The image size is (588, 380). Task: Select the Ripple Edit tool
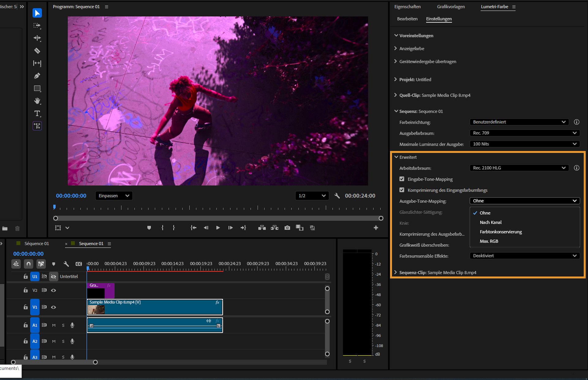tap(37, 38)
